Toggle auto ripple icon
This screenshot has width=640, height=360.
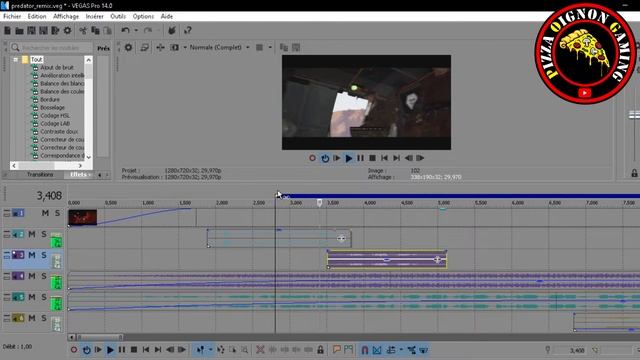coord(391,350)
